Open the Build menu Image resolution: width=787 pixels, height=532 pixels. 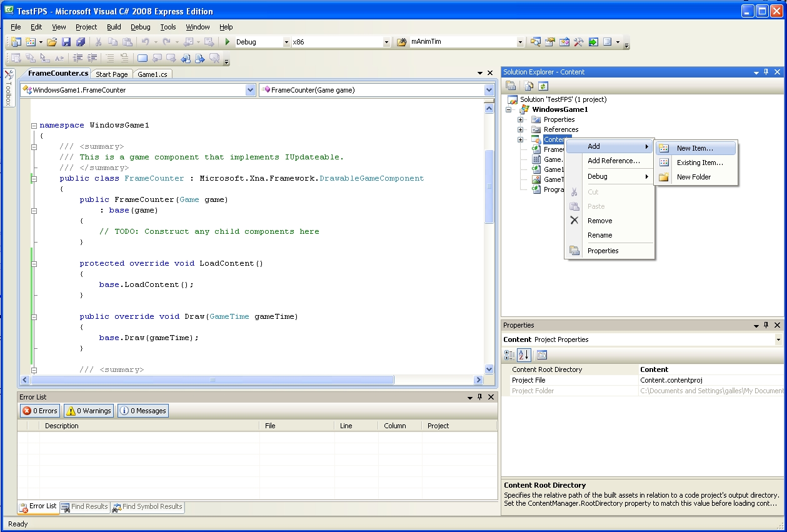tap(114, 27)
